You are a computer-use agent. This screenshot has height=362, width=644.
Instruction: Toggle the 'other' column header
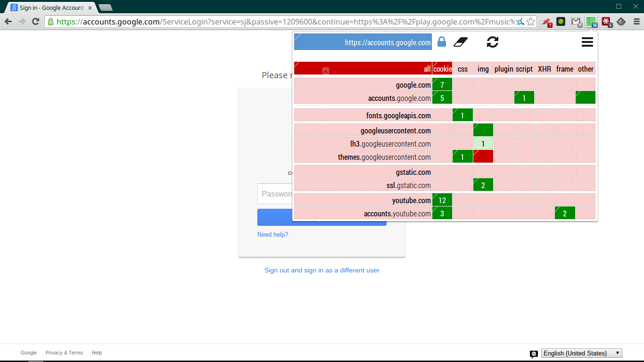tap(586, 68)
